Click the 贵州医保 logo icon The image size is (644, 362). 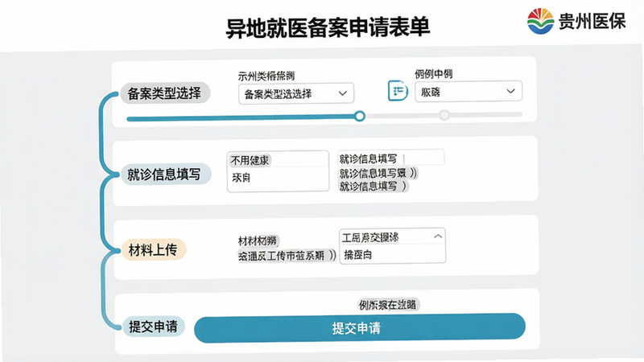click(540, 21)
